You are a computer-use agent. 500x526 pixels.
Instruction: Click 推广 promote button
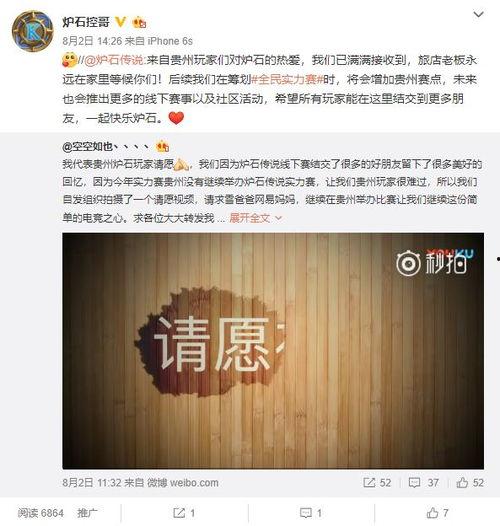(x=88, y=513)
